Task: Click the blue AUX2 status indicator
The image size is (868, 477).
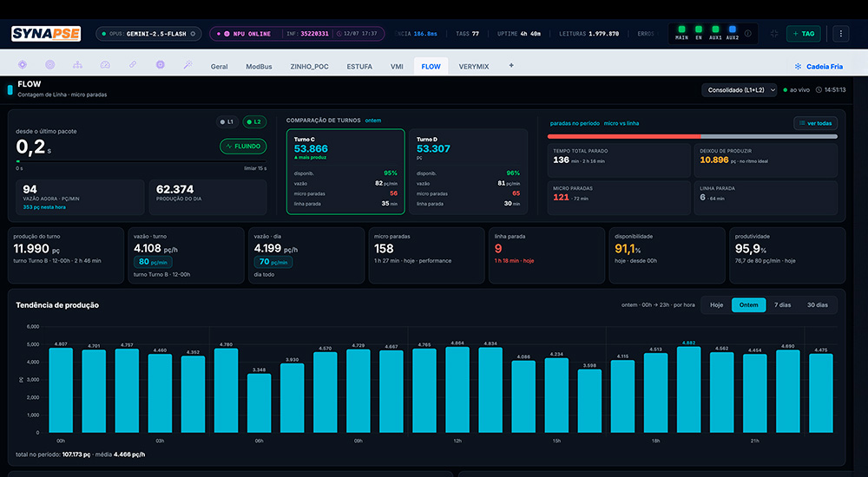Action: point(732,33)
